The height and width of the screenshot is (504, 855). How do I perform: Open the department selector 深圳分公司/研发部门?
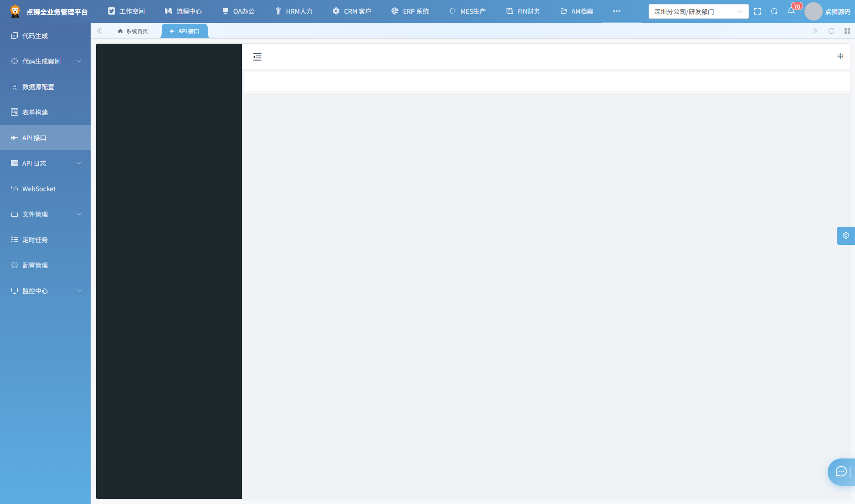click(x=698, y=11)
